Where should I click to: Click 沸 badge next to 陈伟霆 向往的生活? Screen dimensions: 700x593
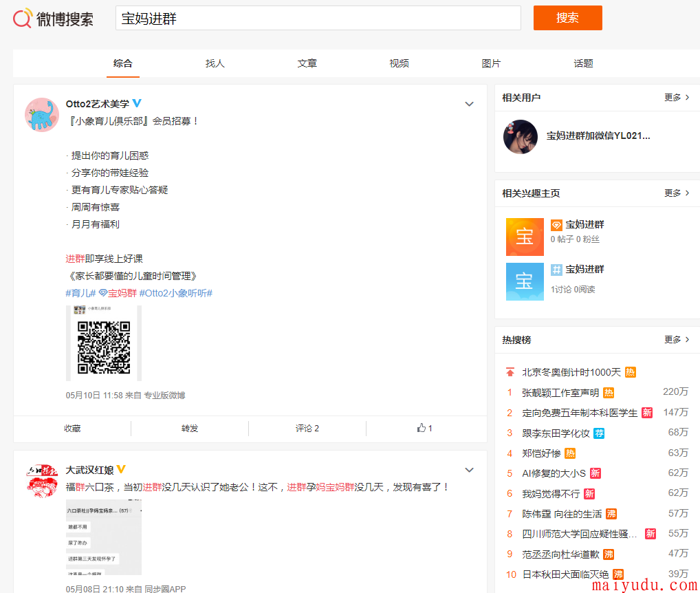611,514
